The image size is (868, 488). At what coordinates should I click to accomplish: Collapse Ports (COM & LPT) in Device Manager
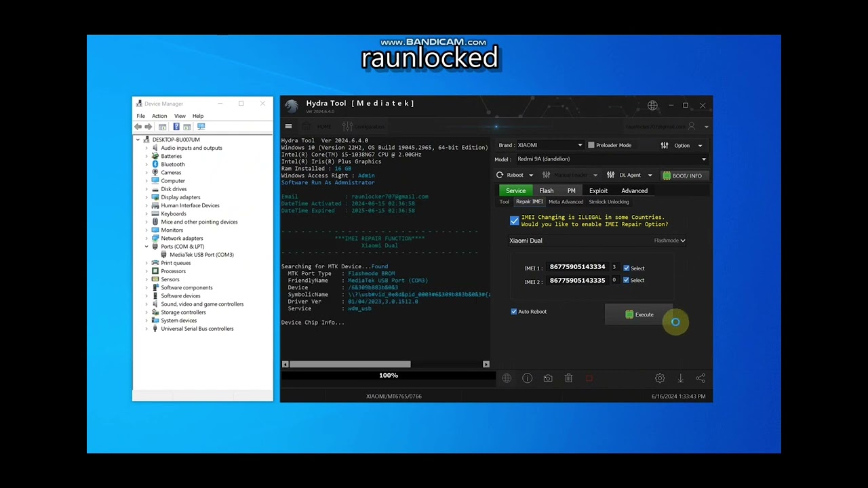coord(146,247)
